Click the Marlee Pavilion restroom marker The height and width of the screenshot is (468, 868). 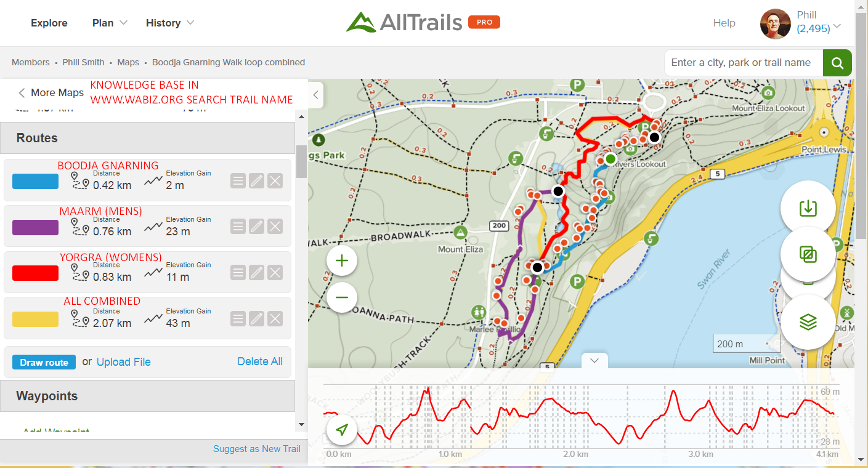[479, 313]
